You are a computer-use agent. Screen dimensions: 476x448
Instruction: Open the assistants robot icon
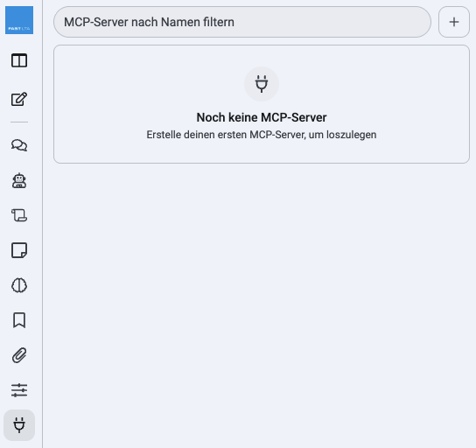coord(19,180)
